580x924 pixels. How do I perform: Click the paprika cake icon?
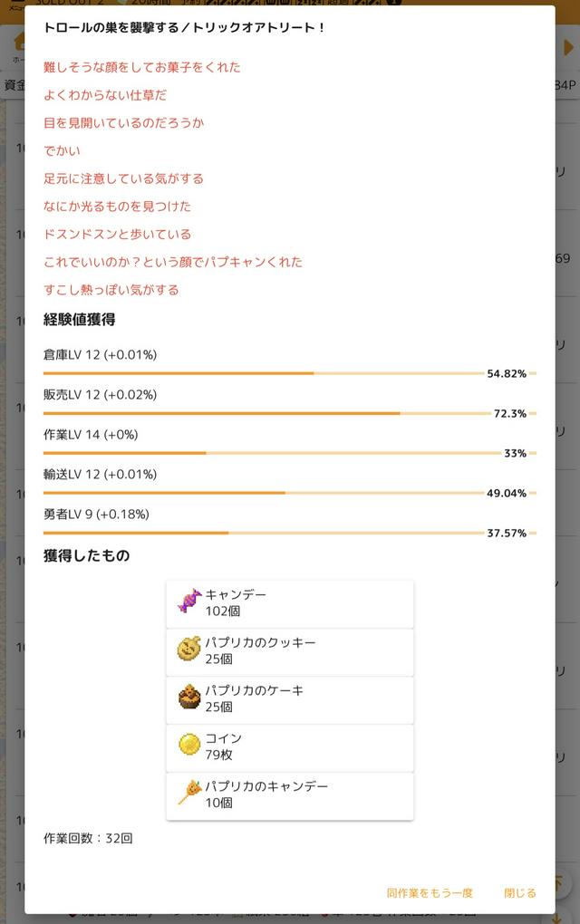point(189,698)
